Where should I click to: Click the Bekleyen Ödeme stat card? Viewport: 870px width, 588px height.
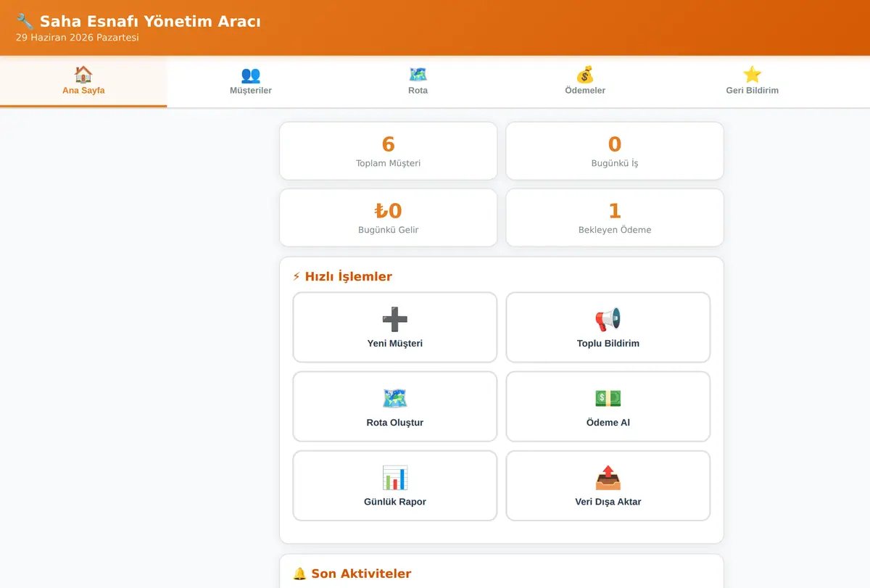pyautogui.click(x=615, y=218)
